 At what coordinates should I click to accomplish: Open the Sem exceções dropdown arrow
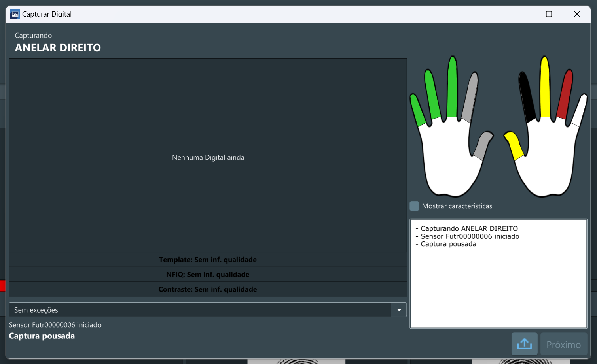399,310
